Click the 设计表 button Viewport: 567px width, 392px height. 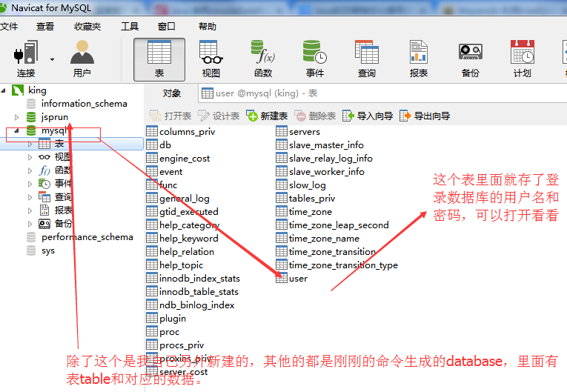[219, 116]
